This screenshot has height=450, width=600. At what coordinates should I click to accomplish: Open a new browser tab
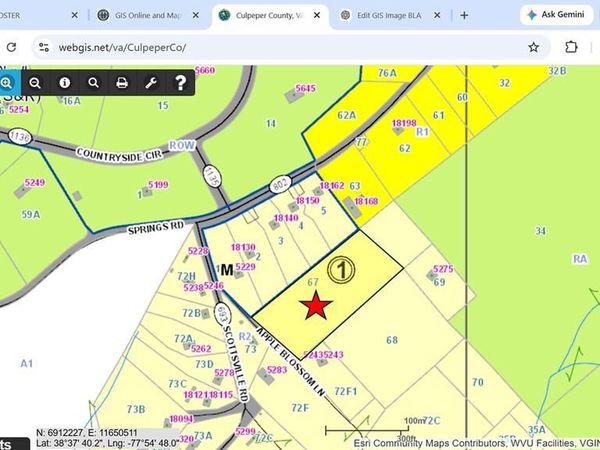[x=464, y=15]
